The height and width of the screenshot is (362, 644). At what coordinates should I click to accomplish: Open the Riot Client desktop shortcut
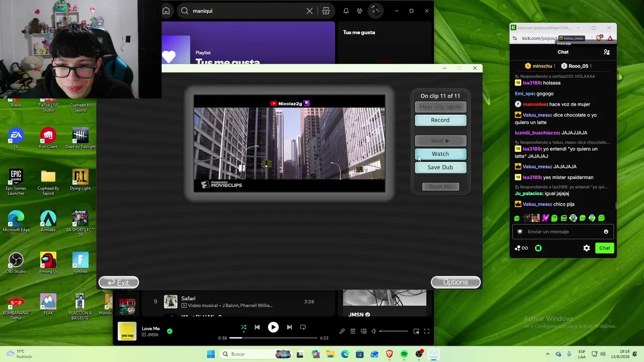point(48,138)
